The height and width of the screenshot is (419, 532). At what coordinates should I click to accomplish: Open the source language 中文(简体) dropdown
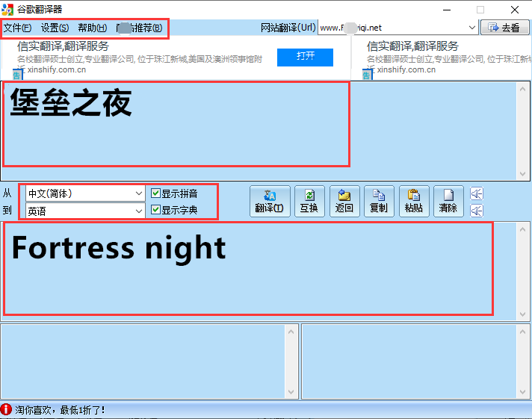85,193
